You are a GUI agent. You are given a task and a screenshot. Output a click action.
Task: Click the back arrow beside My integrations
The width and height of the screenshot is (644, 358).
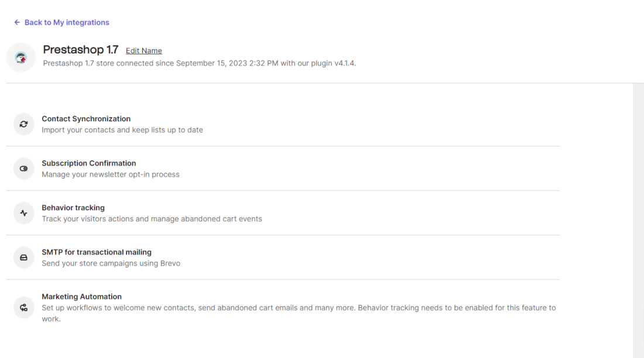[17, 22]
